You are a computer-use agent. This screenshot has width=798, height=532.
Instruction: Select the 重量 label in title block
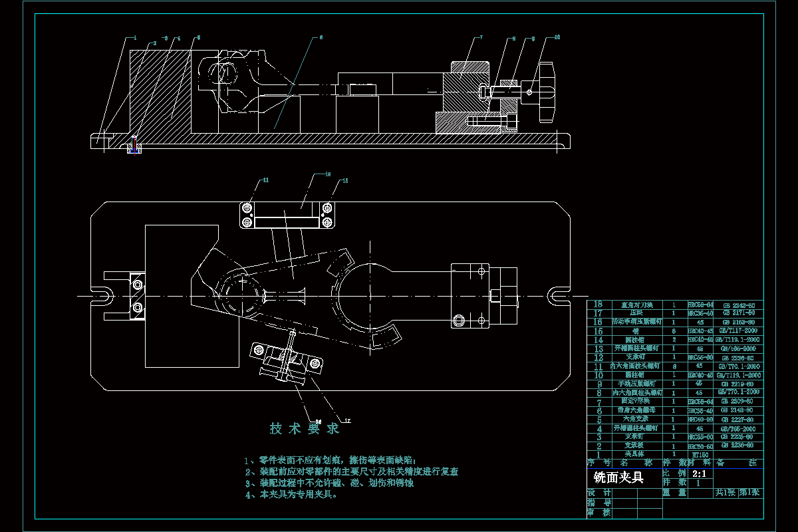(x=674, y=493)
